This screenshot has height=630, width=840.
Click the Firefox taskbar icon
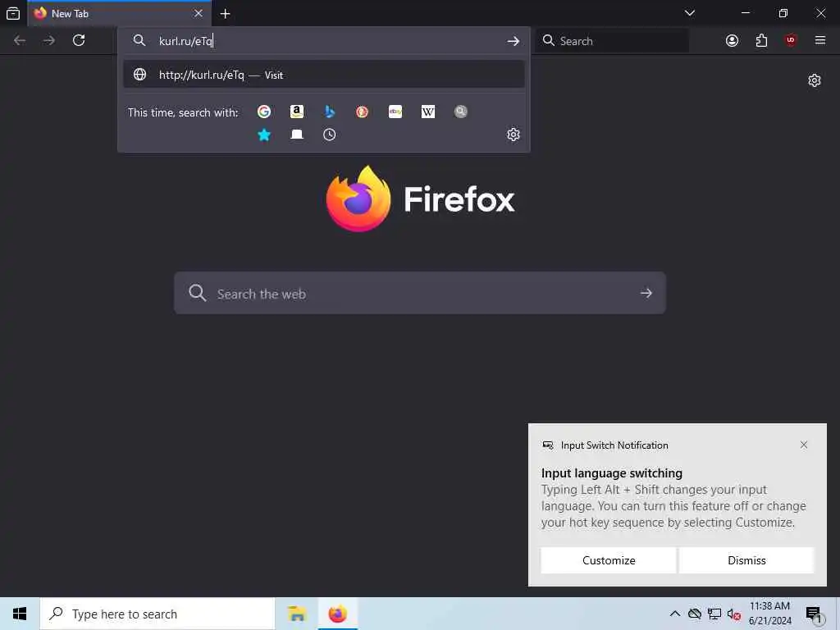(337, 614)
